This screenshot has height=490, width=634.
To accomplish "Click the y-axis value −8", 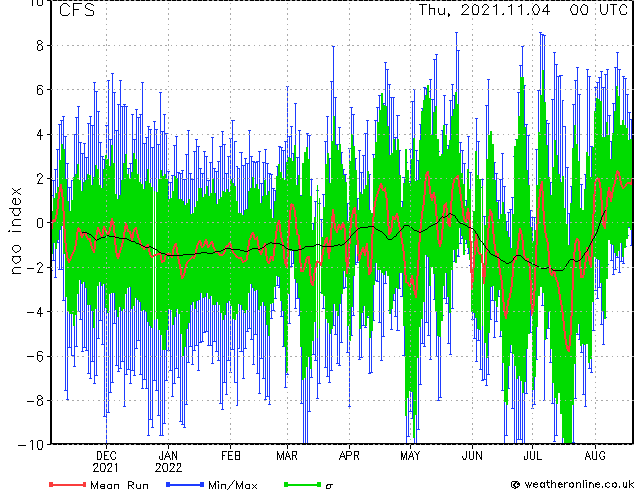I will click(x=34, y=401).
